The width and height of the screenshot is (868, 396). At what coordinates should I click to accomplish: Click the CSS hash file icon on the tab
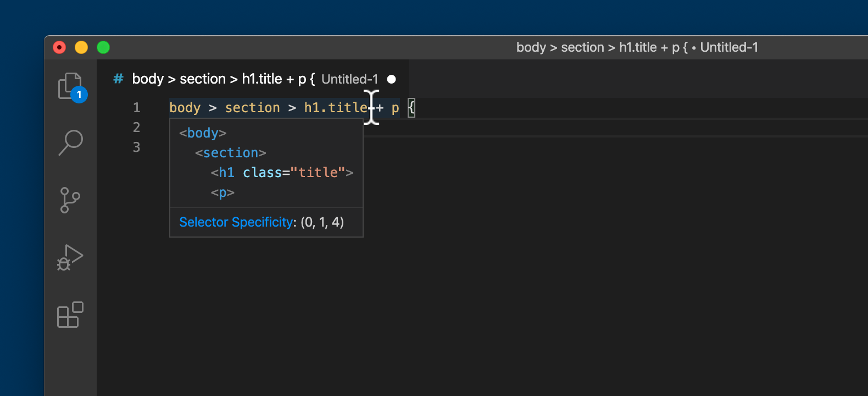[x=118, y=79]
